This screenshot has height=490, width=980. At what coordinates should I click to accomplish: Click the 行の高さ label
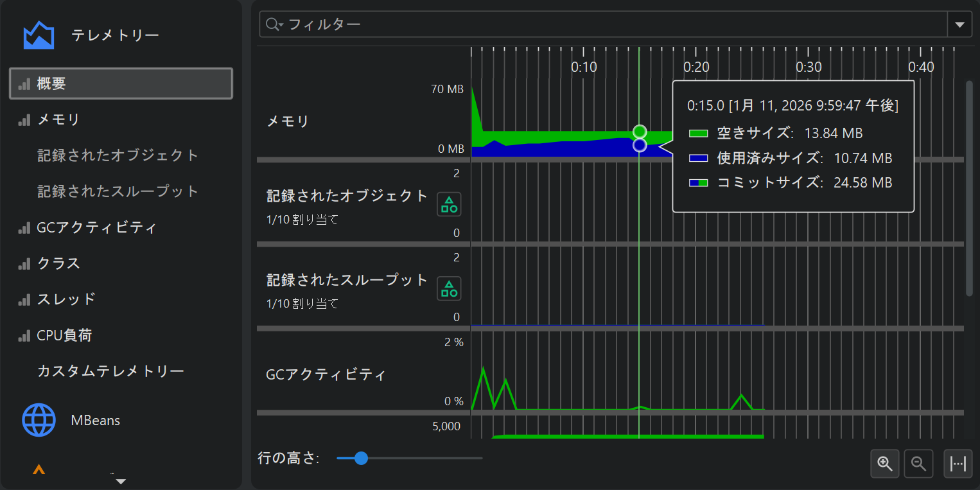[288, 458]
